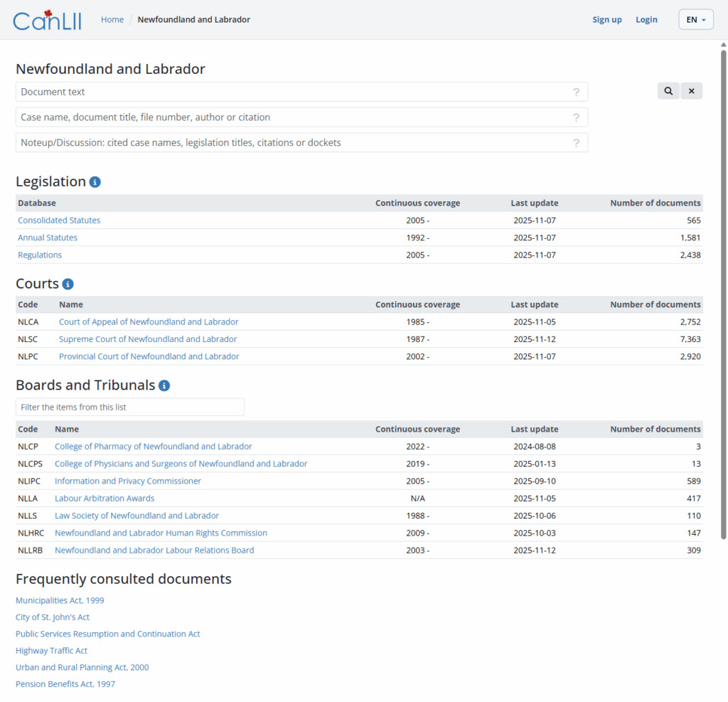Click help icon in Document text field

click(x=576, y=92)
